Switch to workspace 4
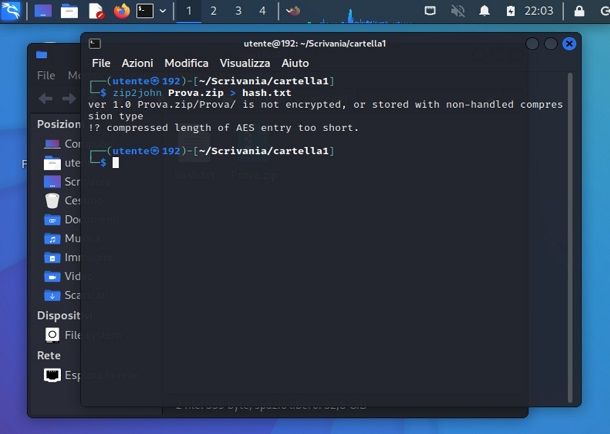 [263, 11]
